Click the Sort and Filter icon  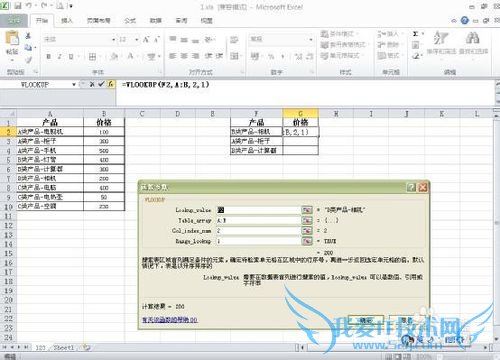coord(441,37)
